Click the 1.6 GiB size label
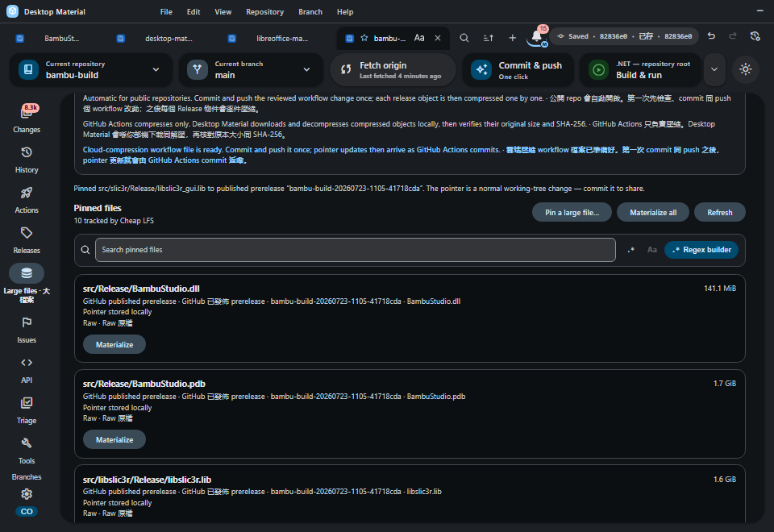The width and height of the screenshot is (774, 532). click(x=725, y=479)
